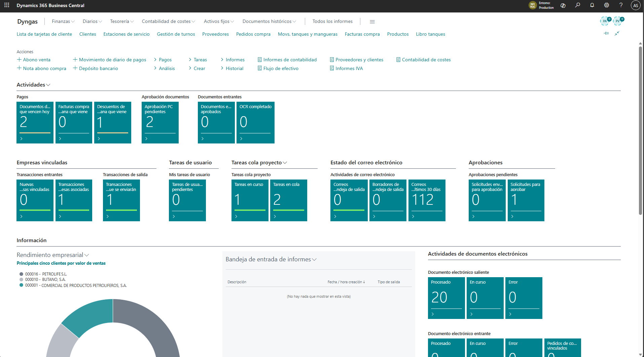The image size is (644, 357).
Task: Expand the Finanzas dropdown menu
Action: pyautogui.click(x=63, y=21)
